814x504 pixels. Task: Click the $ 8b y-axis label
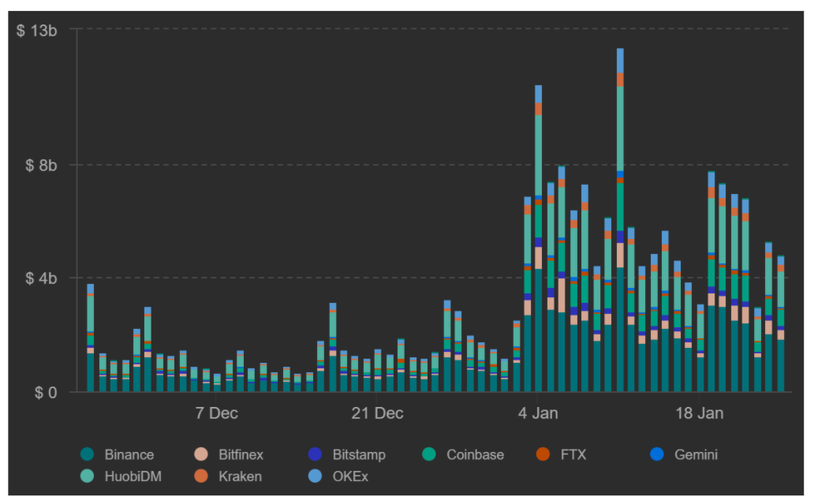pos(40,165)
